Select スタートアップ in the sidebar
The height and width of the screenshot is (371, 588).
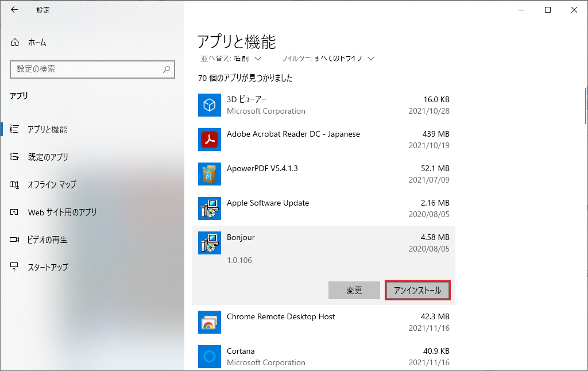click(48, 267)
